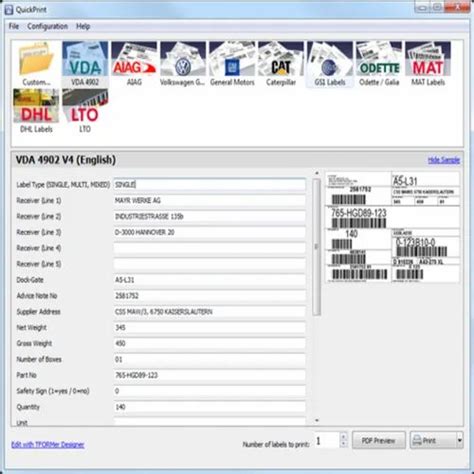Select the DHL Labels template

(x=36, y=111)
